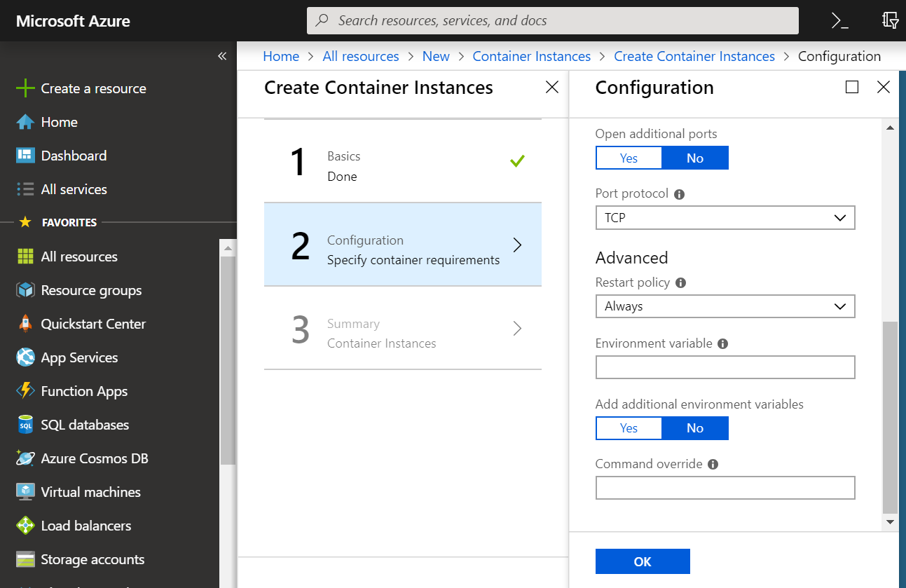Open the Restart policy Always dropdown
The image size is (906, 588).
[x=725, y=306]
